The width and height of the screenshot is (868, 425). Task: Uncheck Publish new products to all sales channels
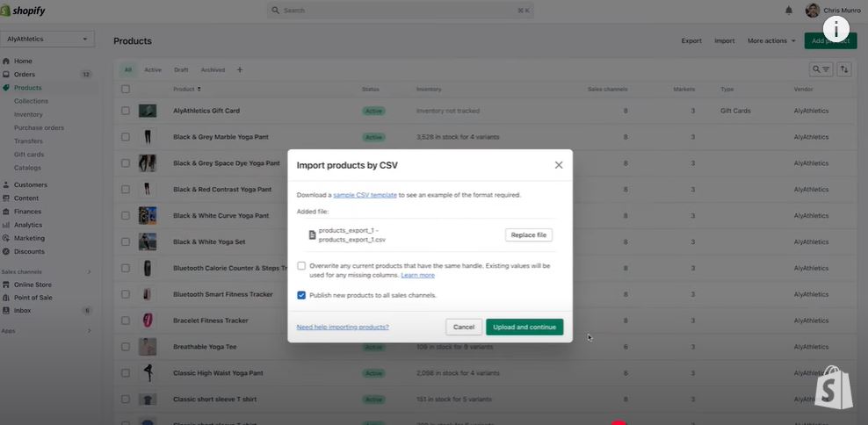pyautogui.click(x=301, y=295)
